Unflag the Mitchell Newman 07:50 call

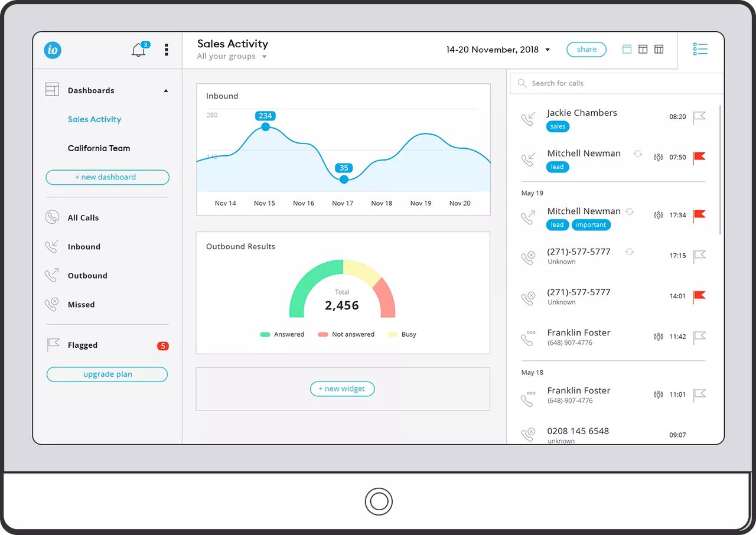(x=699, y=157)
